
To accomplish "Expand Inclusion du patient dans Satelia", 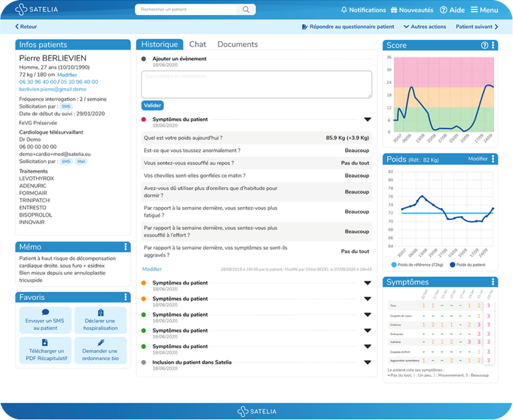I will click(x=368, y=362).
